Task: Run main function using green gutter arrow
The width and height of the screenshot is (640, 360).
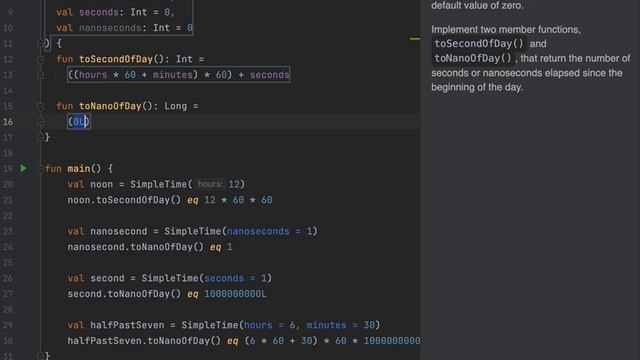Action: tap(24, 168)
